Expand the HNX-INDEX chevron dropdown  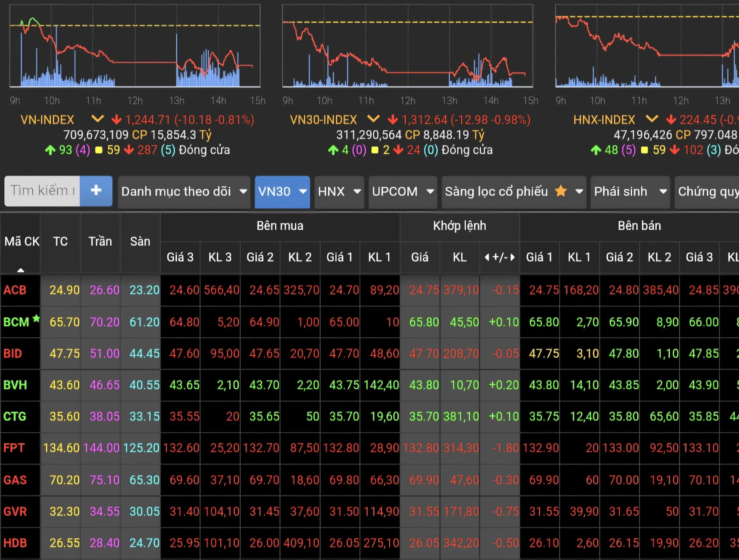coord(652,118)
